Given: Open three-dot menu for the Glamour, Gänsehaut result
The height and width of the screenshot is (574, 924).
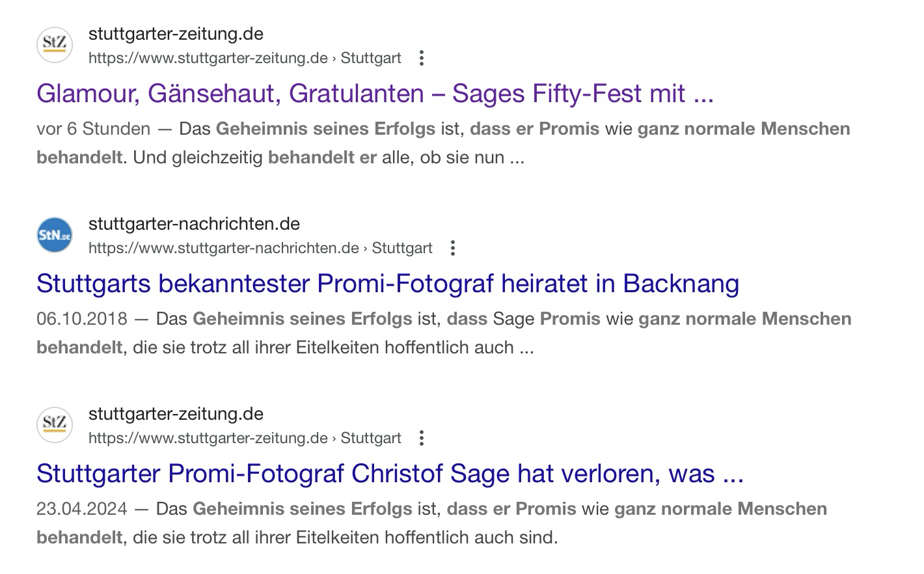Looking at the screenshot, I should (x=422, y=58).
